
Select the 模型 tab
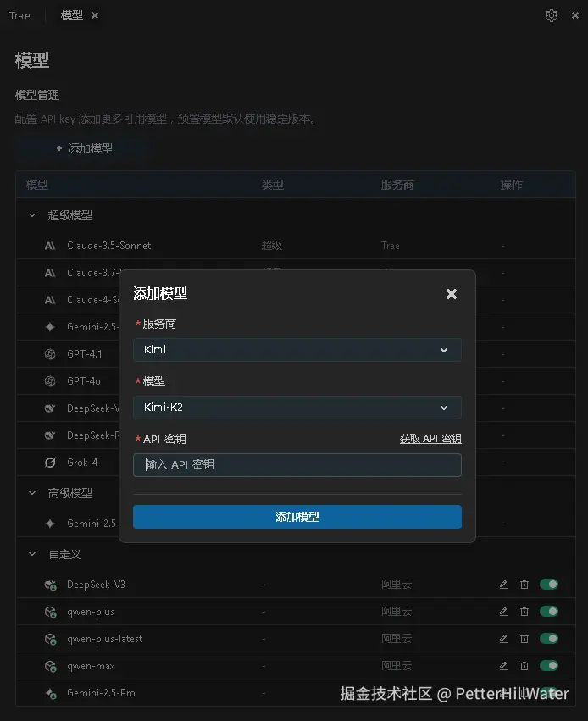pos(72,15)
